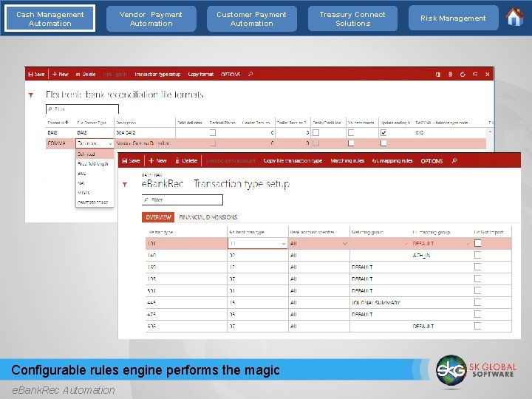Click search icon in file formats toolbar
This screenshot has width=532, height=399.
[250, 74]
